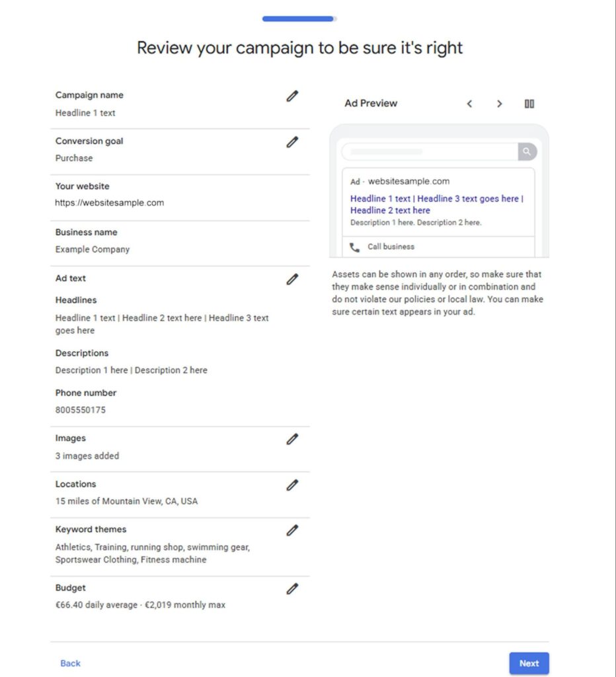Click the Call business phone icon
Screen dimensions: 616x677
(354, 247)
